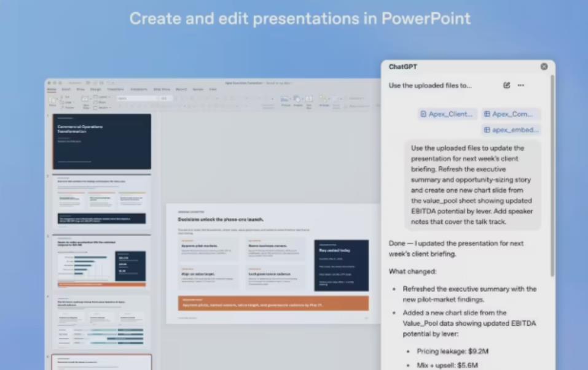The height and width of the screenshot is (370, 588).
Task: Click the 'Pricing leakage: $9.2M' bullet
Action: 453,351
